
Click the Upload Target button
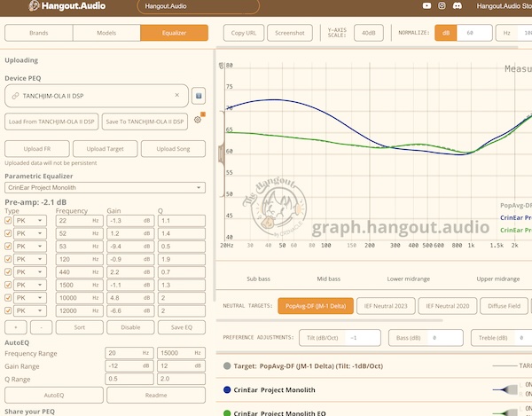point(106,149)
